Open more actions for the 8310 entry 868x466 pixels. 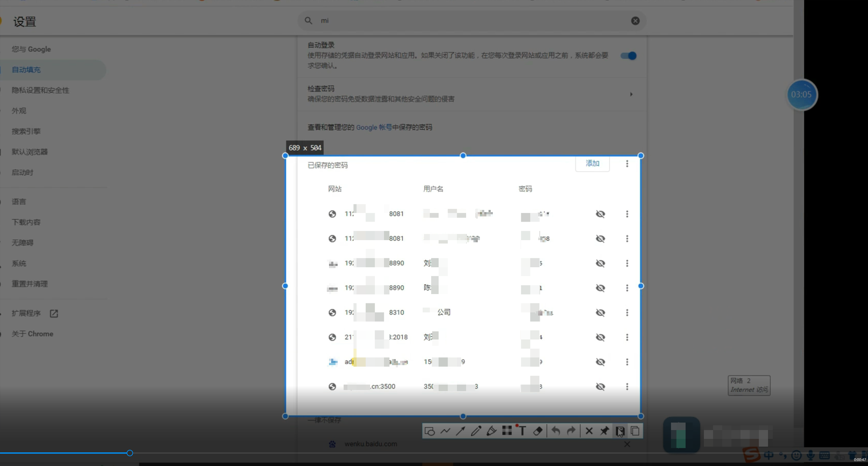627,313
